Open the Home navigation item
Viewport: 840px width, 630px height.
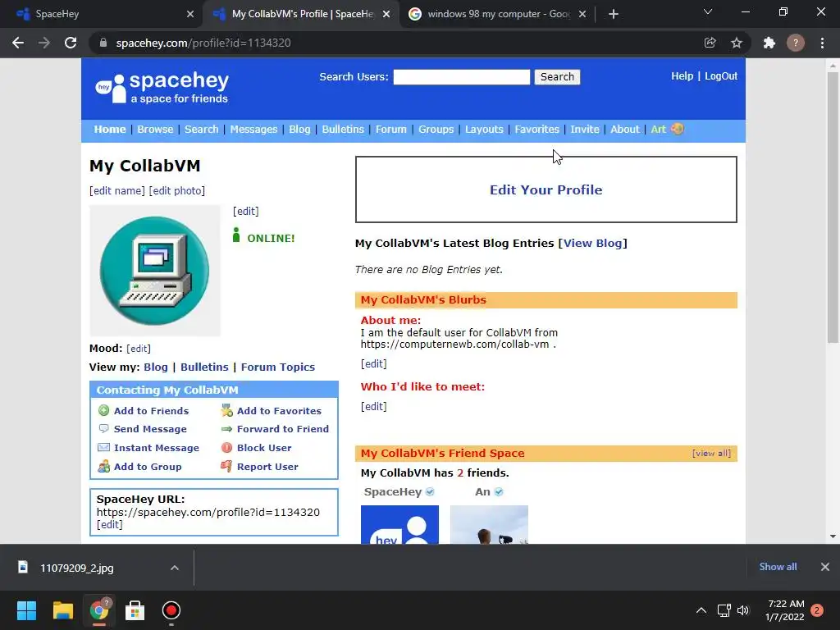pos(110,129)
